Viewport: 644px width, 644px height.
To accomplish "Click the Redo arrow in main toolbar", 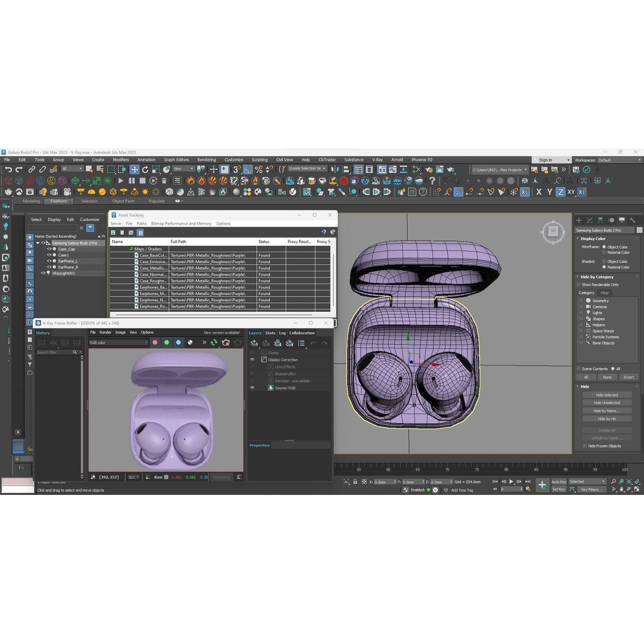I will 19,169.
